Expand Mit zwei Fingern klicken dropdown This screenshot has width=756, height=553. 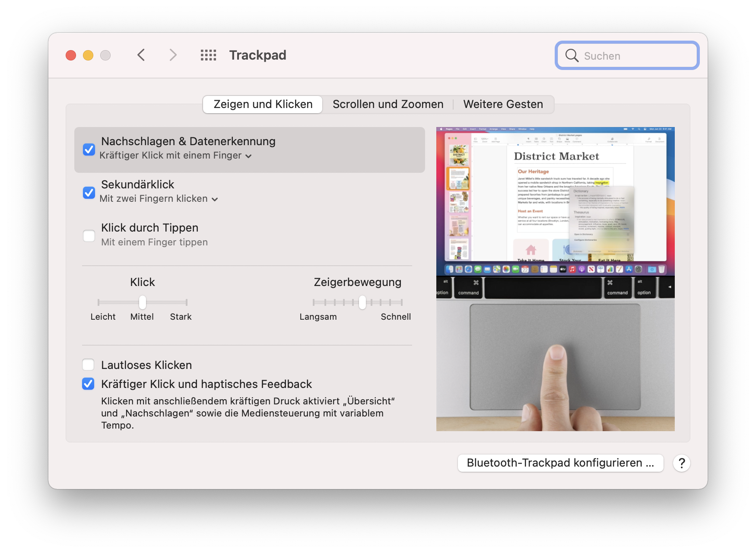pos(159,199)
